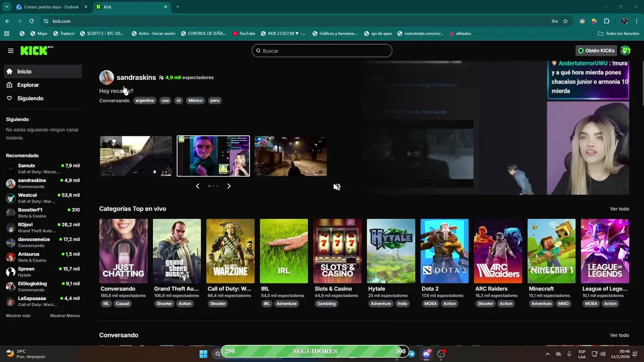Select the argentina tag

tap(144, 101)
